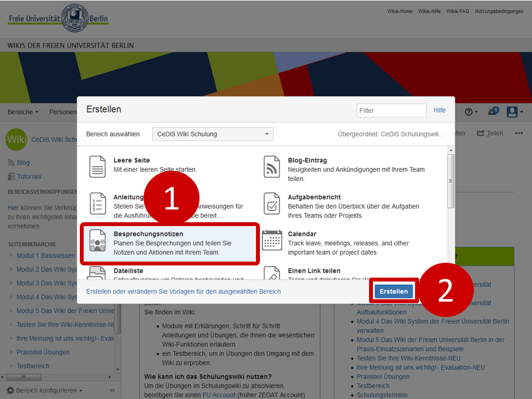Click the Freie Universität Berlin logo
The width and height of the screenshot is (532, 399).
click(58, 18)
